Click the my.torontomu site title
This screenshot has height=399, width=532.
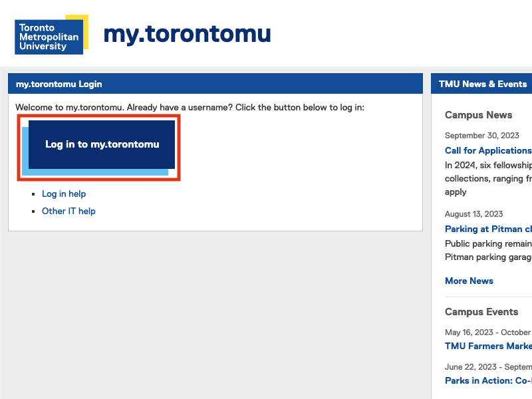[187, 35]
